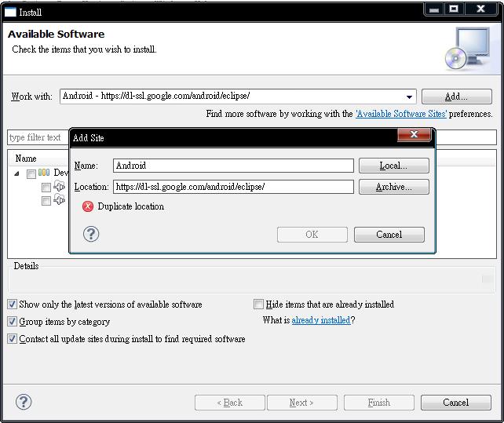Click the Archive... button in Add Site
The width and height of the screenshot is (504, 423).
394,187
